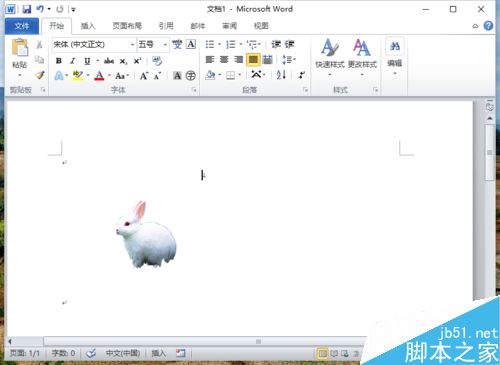The height and width of the screenshot is (365, 500).
Task: Switch to the 视图 View tab
Action: pyautogui.click(x=261, y=26)
